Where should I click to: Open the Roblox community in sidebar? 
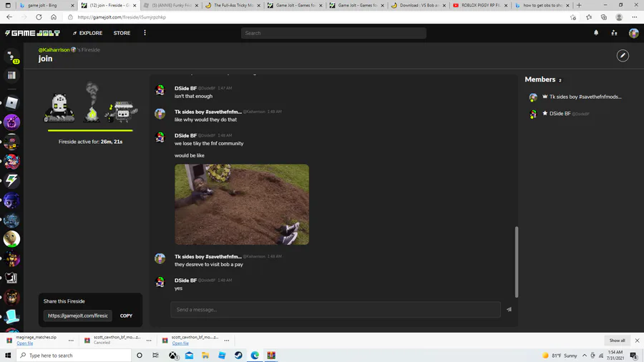click(11, 102)
